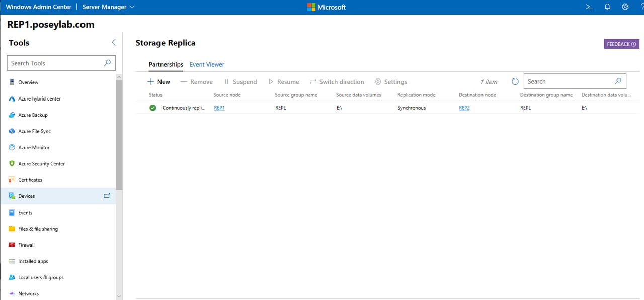The height and width of the screenshot is (300, 644).
Task: Open the Certificates tool
Action: 31,179
